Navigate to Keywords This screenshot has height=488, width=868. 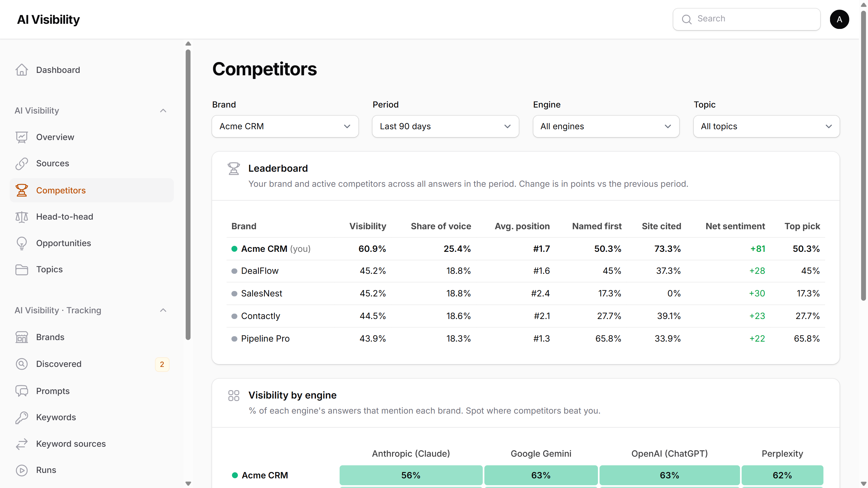(x=92, y=417)
